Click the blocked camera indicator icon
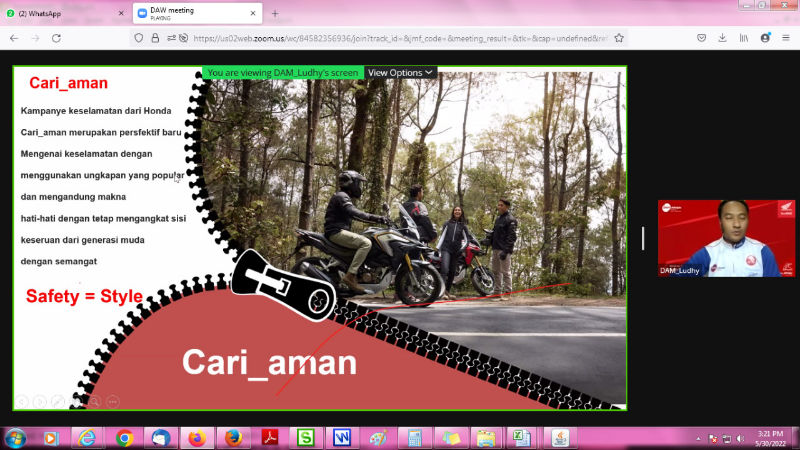 pos(184,38)
